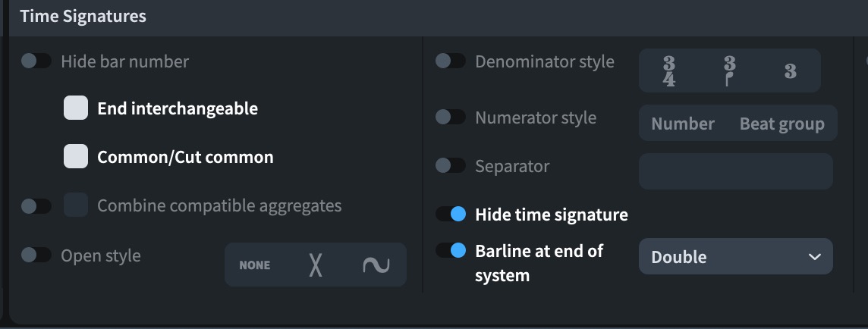This screenshot has width=868, height=329.
Task: Enable the Denominator style toggle
Action: [x=451, y=61]
